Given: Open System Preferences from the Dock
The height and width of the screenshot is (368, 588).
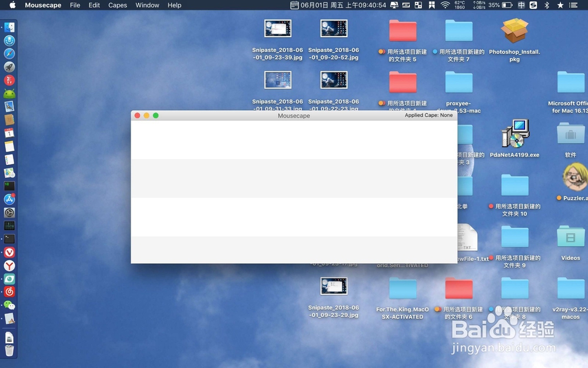Looking at the screenshot, I should point(9,213).
